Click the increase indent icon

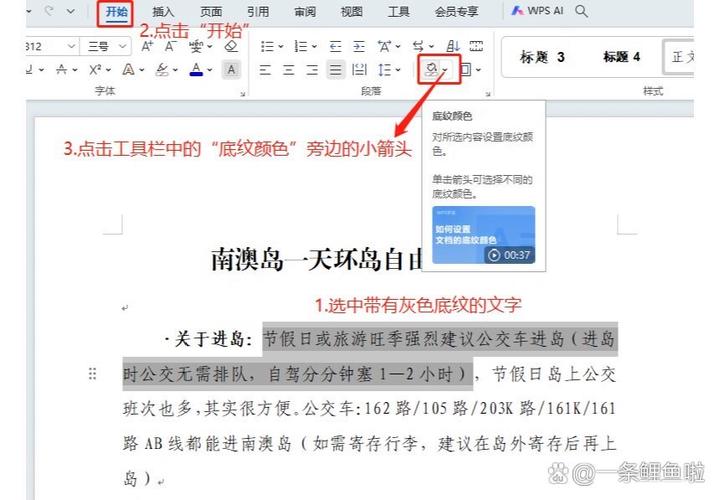pos(359,46)
